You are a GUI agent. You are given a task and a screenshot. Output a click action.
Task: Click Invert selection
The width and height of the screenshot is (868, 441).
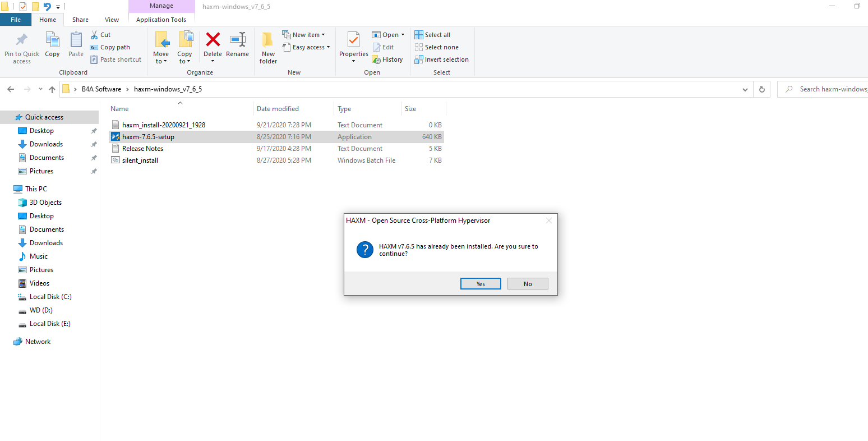(x=441, y=59)
